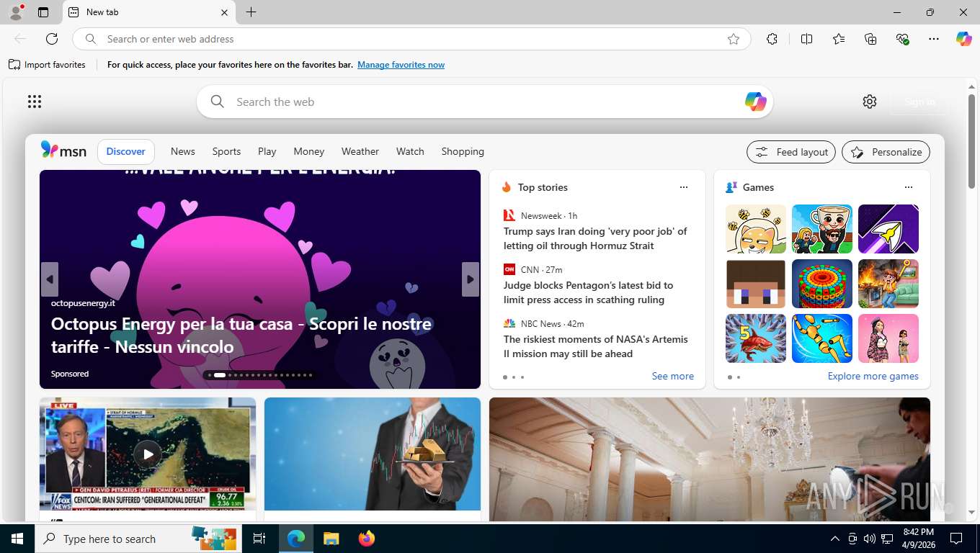Image resolution: width=980 pixels, height=553 pixels.
Task: Click the Refresh page button
Action: (x=52, y=39)
